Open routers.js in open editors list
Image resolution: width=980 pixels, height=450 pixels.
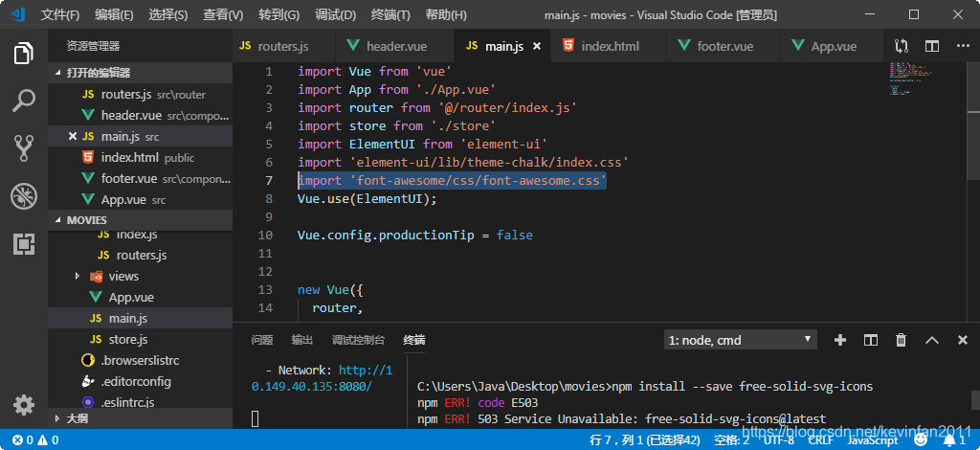(140, 95)
